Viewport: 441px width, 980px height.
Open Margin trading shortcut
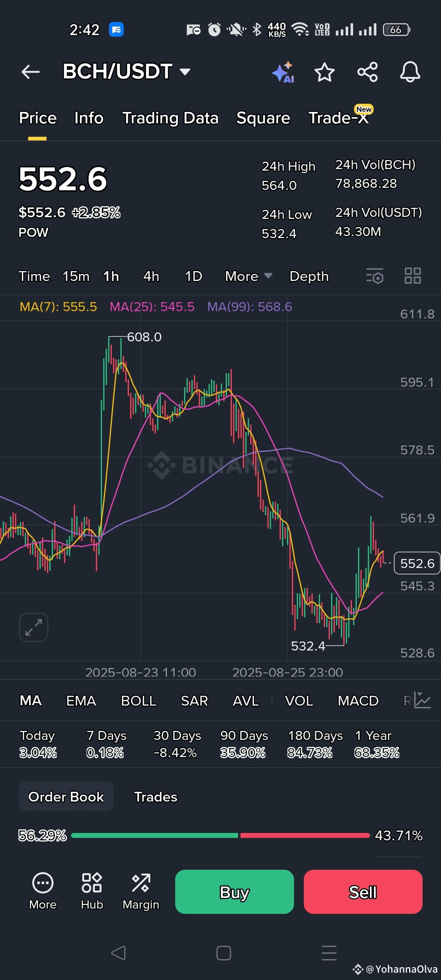(x=141, y=891)
